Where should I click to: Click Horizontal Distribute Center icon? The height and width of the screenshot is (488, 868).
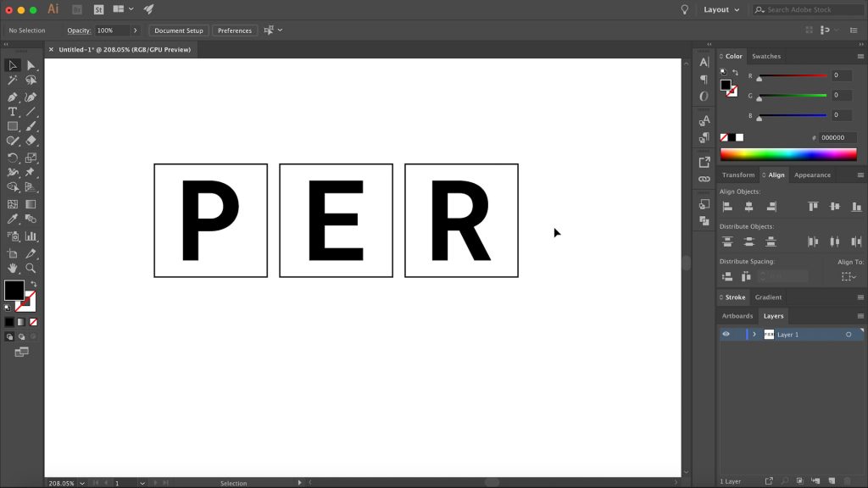pos(835,241)
